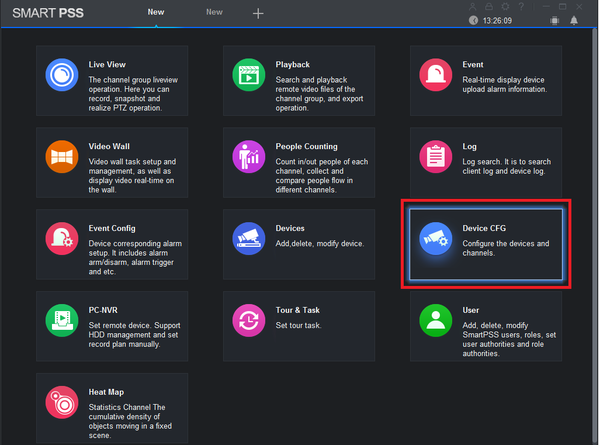
Task: Click the clock icon beside the time
Action: click(473, 20)
